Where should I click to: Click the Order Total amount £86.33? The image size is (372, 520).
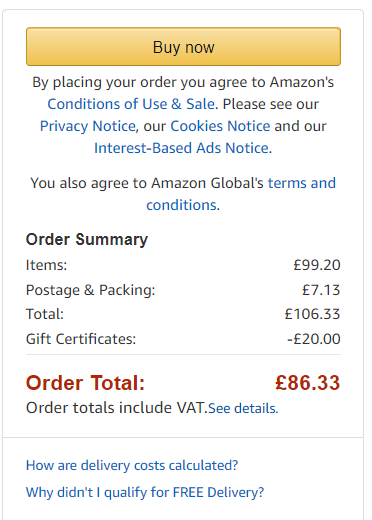307,383
